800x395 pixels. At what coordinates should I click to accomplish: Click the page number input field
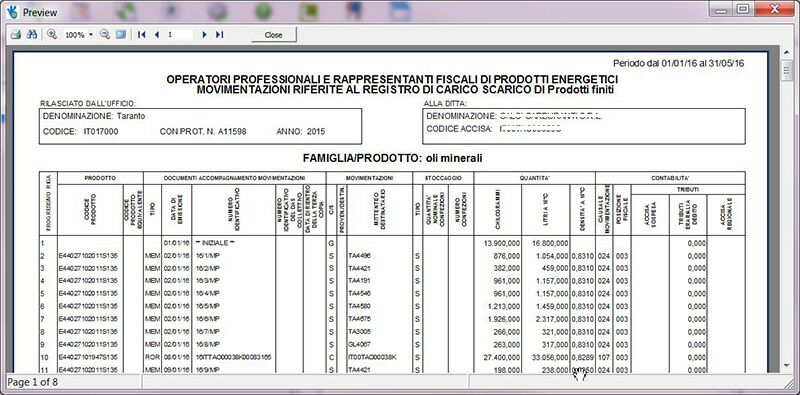(x=179, y=35)
